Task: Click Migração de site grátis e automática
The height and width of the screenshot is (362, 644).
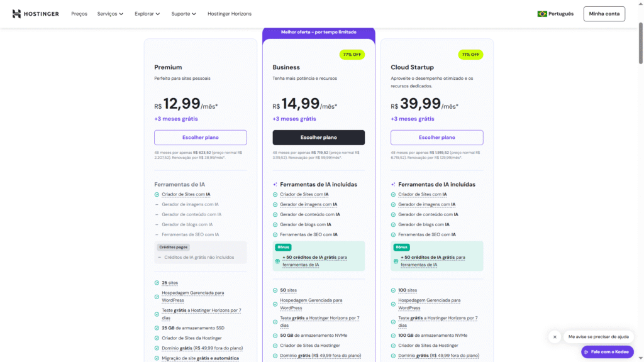Action: coord(200,358)
